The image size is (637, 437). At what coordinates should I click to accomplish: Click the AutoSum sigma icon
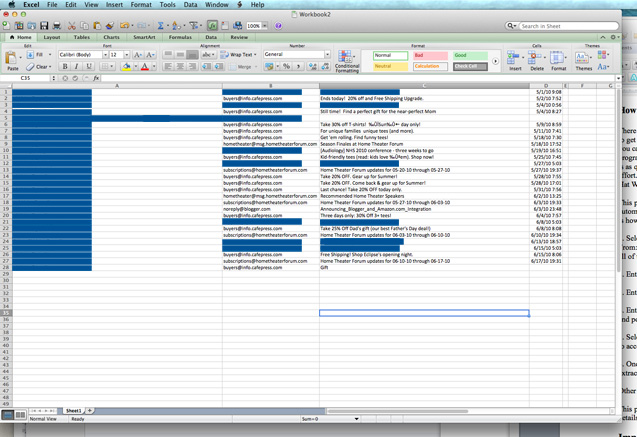(x=161, y=26)
